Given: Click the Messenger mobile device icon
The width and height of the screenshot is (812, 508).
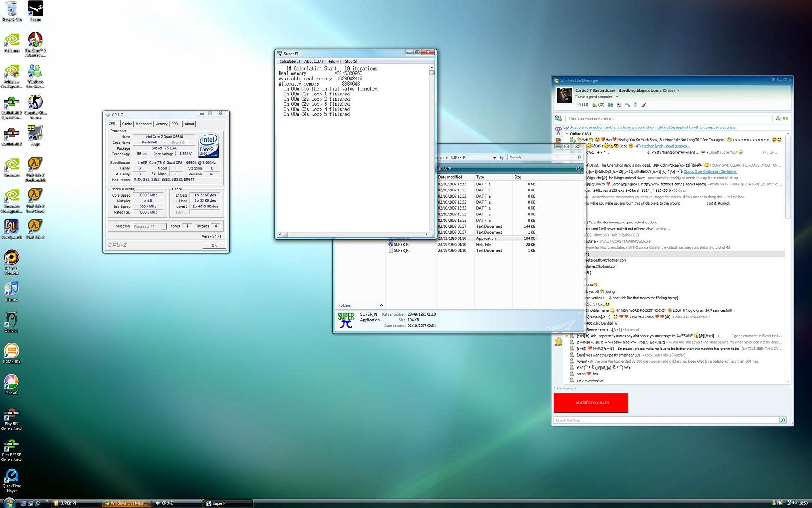Looking at the screenshot, I should [635, 105].
